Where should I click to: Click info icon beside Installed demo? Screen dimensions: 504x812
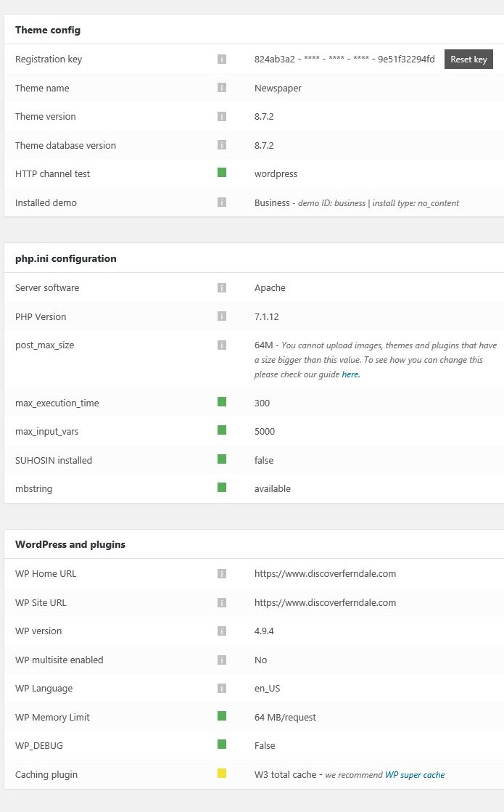pos(222,202)
